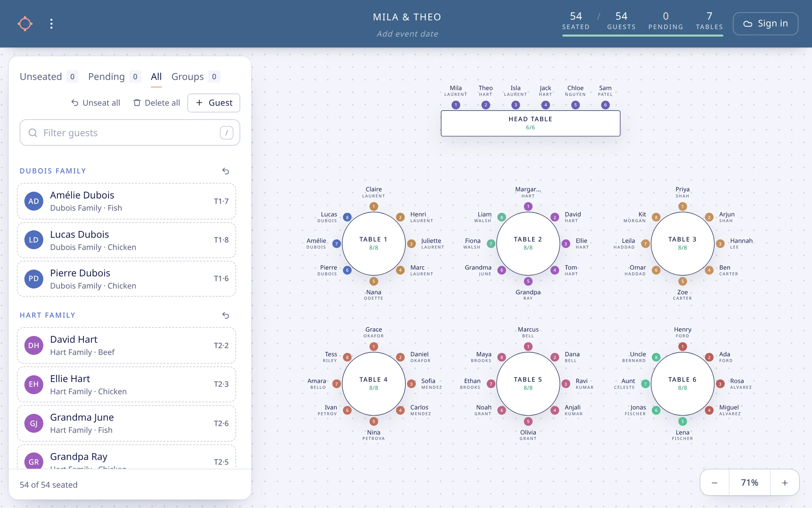Click Delete all button
This screenshot has height=508, width=812.
coord(156,103)
